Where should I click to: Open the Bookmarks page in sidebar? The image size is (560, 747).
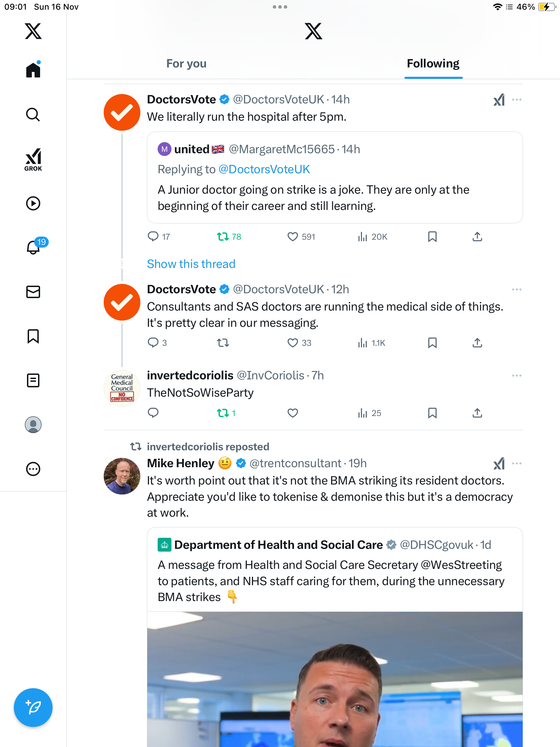pyautogui.click(x=33, y=336)
